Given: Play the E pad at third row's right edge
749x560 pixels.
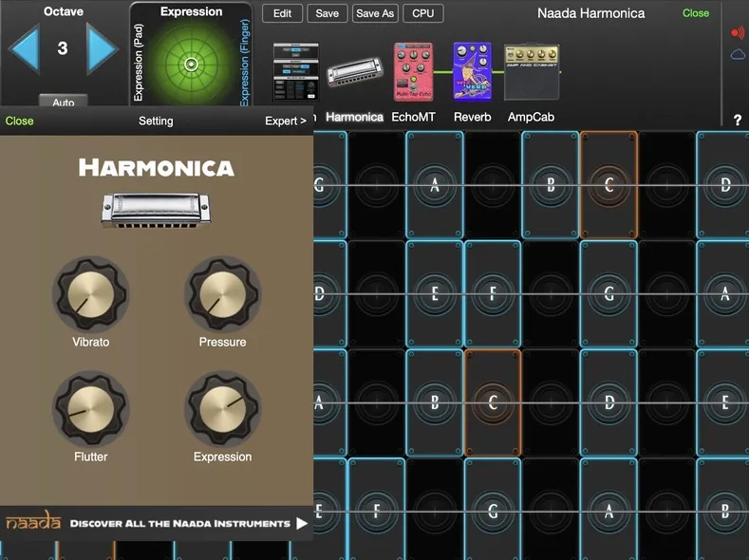Looking at the screenshot, I should (723, 402).
